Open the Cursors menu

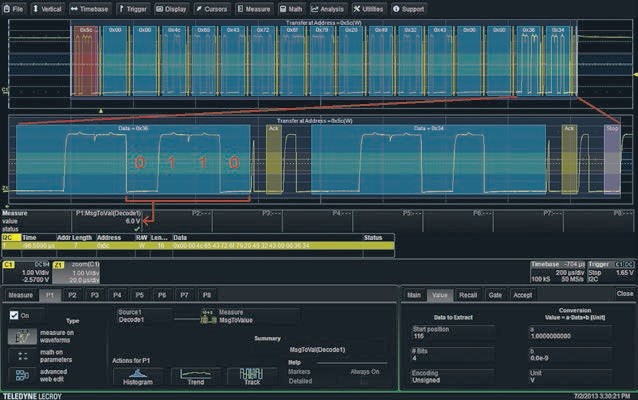coord(212,9)
